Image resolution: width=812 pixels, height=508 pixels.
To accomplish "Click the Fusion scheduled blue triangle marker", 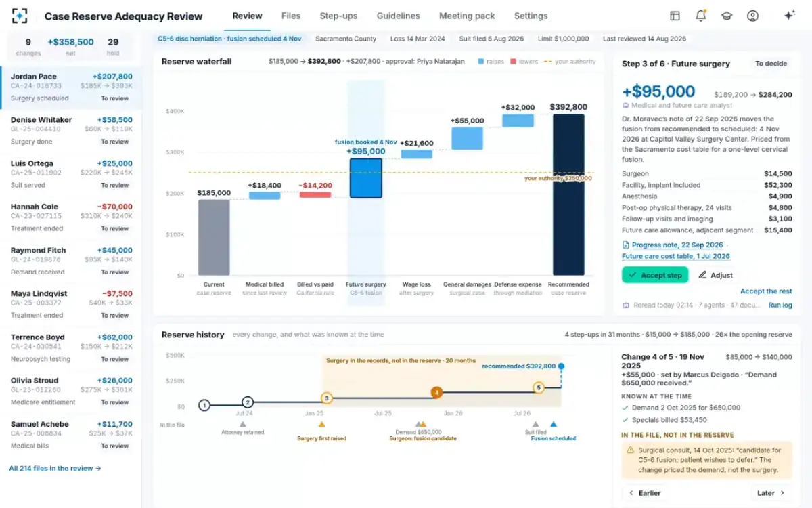I will point(554,424).
